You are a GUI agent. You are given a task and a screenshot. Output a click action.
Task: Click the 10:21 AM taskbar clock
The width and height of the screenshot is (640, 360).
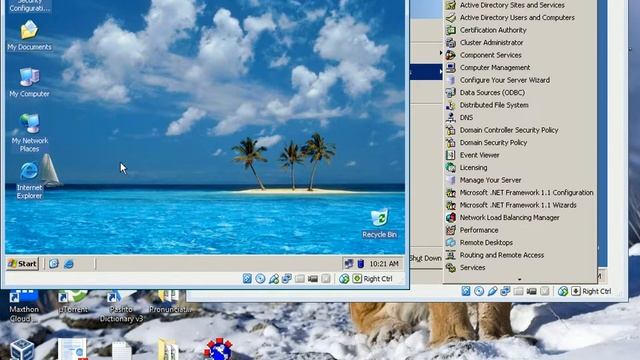pyautogui.click(x=384, y=264)
